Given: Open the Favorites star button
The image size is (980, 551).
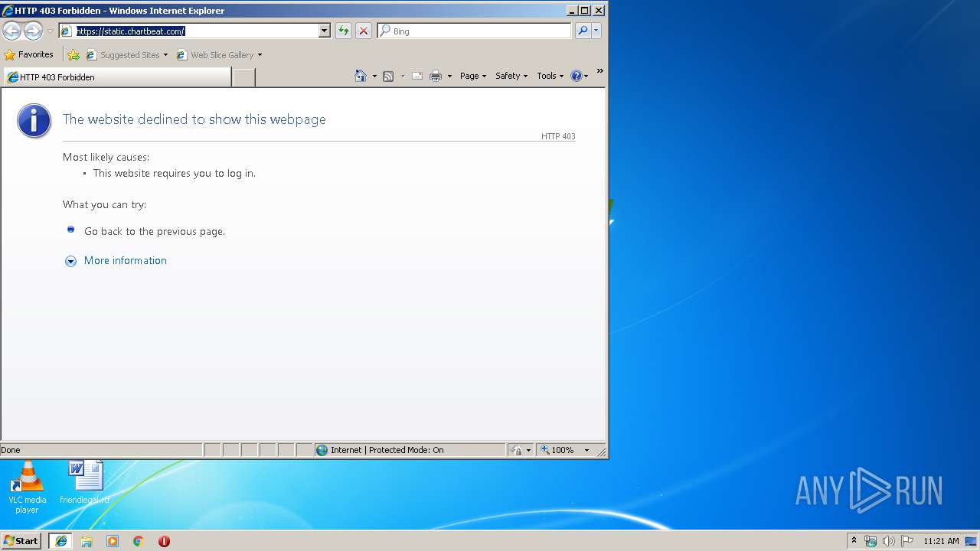Looking at the screenshot, I should click(x=29, y=54).
